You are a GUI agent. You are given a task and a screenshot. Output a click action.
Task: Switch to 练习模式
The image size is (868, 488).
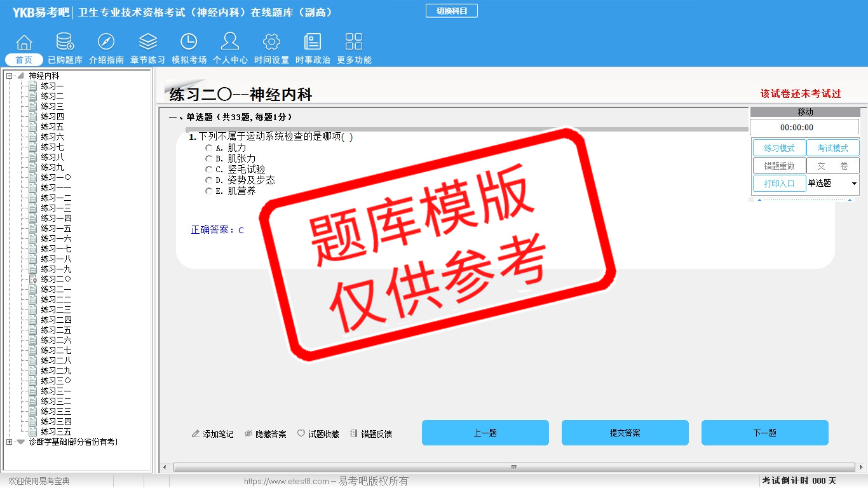pyautogui.click(x=779, y=148)
